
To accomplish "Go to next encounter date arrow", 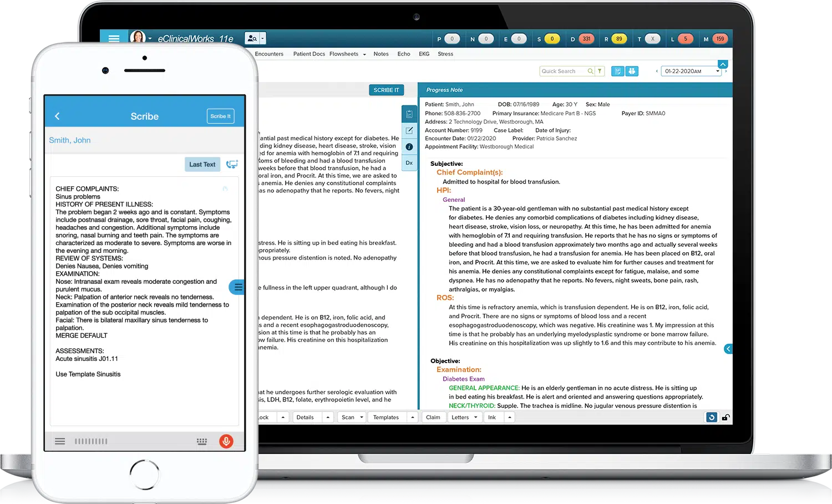I will pyautogui.click(x=726, y=71).
